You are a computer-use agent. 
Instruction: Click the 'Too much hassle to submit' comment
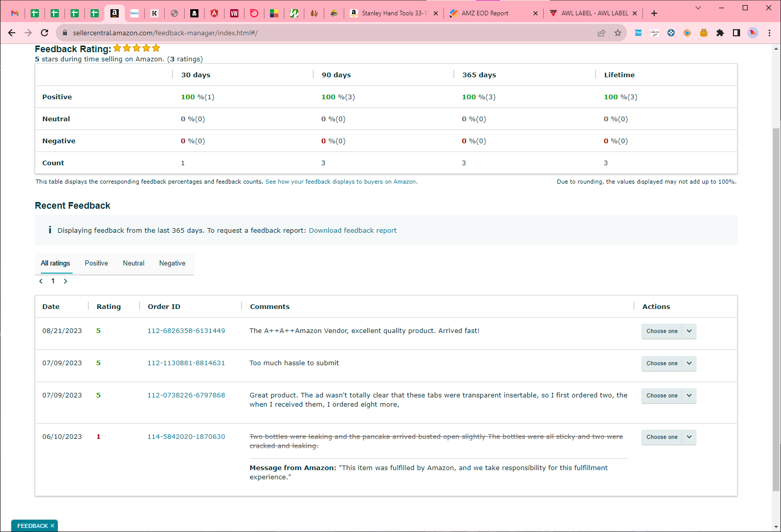[294, 363]
